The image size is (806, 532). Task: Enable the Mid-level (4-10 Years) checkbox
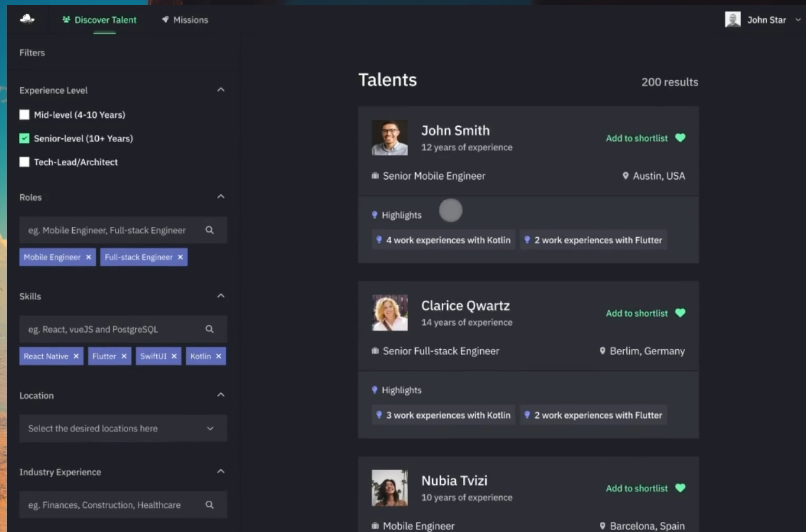pos(24,115)
